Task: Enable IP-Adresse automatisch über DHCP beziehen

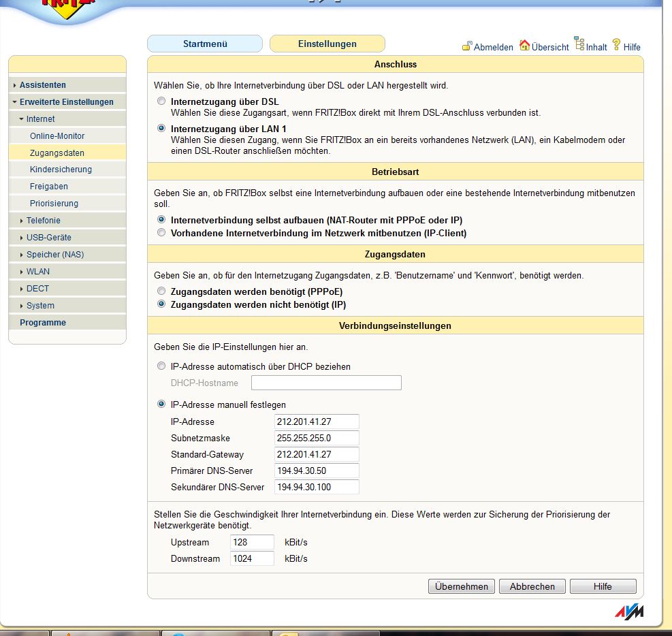Action: click(161, 366)
